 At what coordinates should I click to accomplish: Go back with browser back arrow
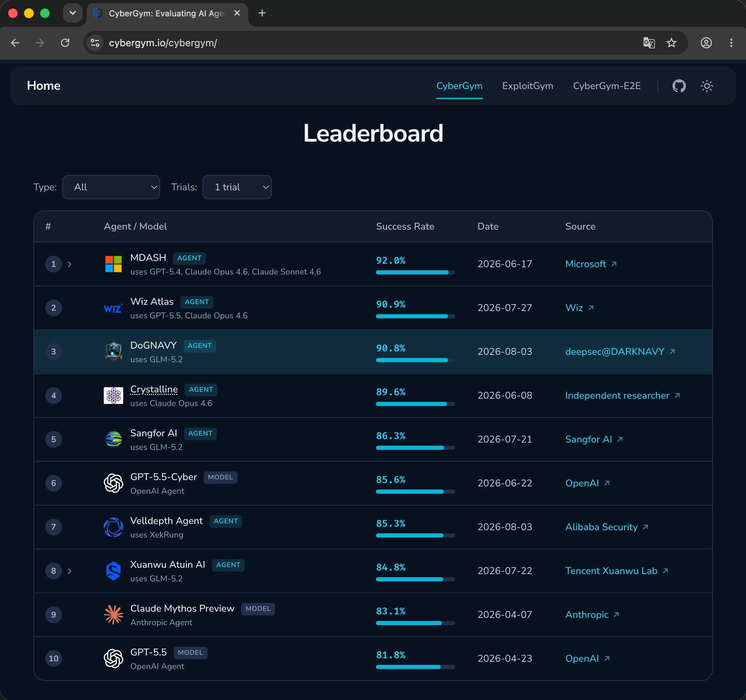tap(15, 43)
